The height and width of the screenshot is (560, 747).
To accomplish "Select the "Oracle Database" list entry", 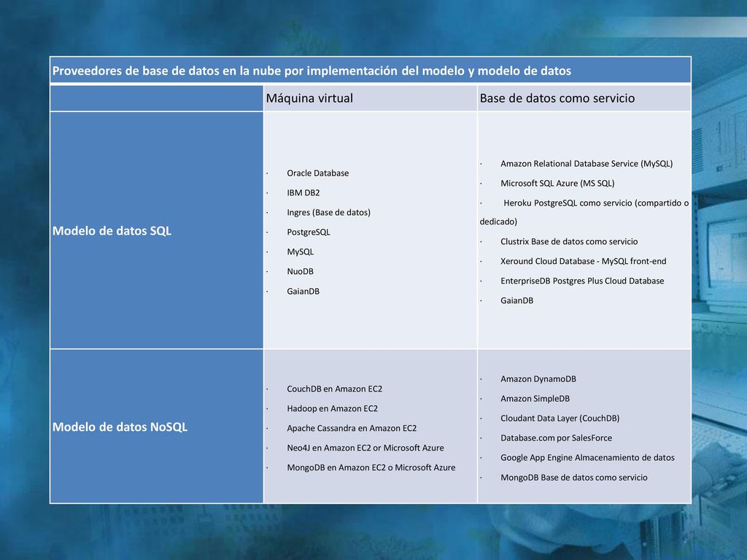I will pyautogui.click(x=318, y=174).
